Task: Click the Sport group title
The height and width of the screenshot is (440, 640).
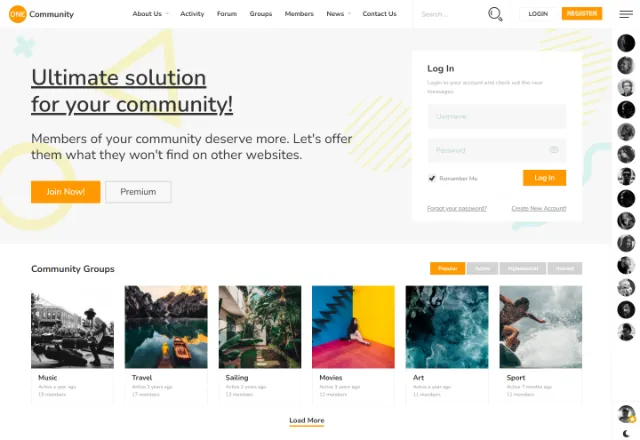Action: (x=516, y=378)
